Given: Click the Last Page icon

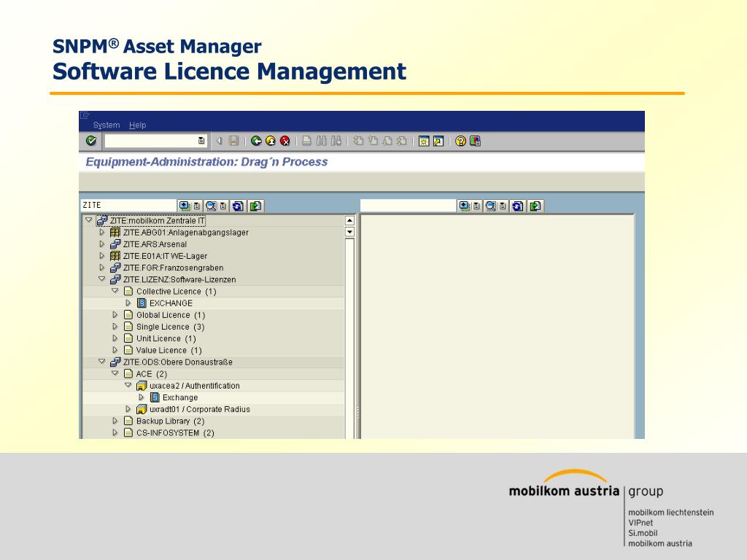Looking at the screenshot, I should pyautogui.click(x=402, y=141).
